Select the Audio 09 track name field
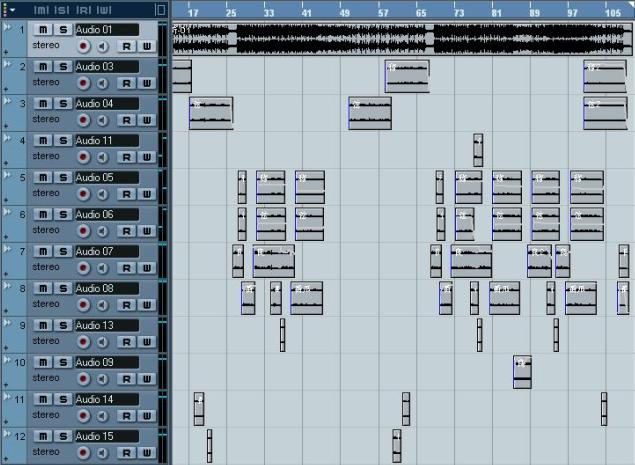 [106, 362]
